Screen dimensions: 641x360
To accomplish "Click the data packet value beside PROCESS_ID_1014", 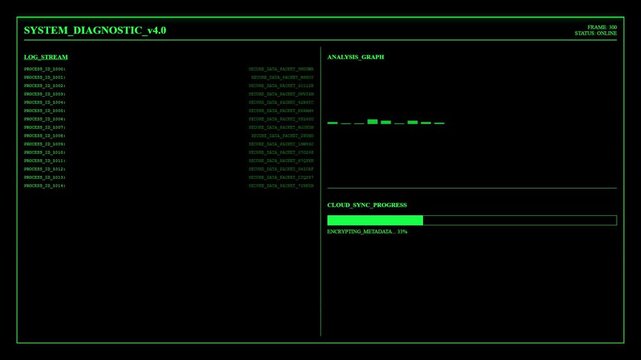I will (x=281, y=186).
